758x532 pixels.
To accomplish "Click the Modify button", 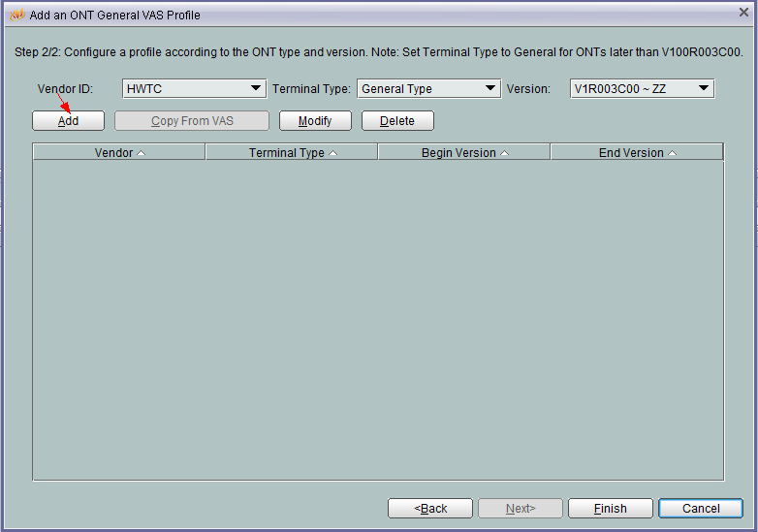I will (x=315, y=121).
